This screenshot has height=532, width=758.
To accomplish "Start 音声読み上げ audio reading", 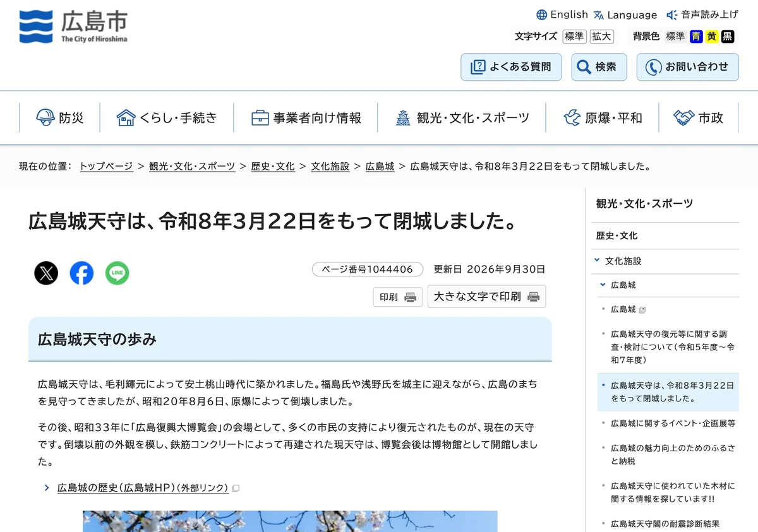I will click(x=702, y=15).
